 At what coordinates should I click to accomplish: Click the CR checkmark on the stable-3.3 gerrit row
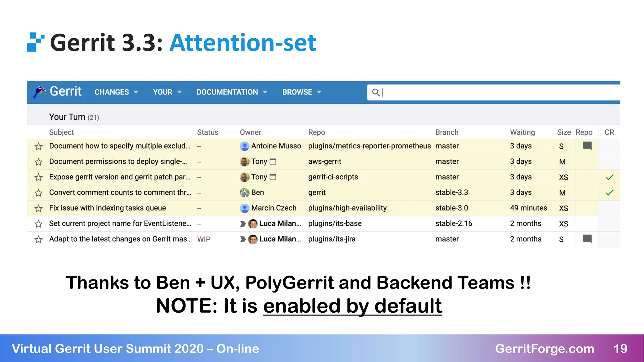coord(609,193)
